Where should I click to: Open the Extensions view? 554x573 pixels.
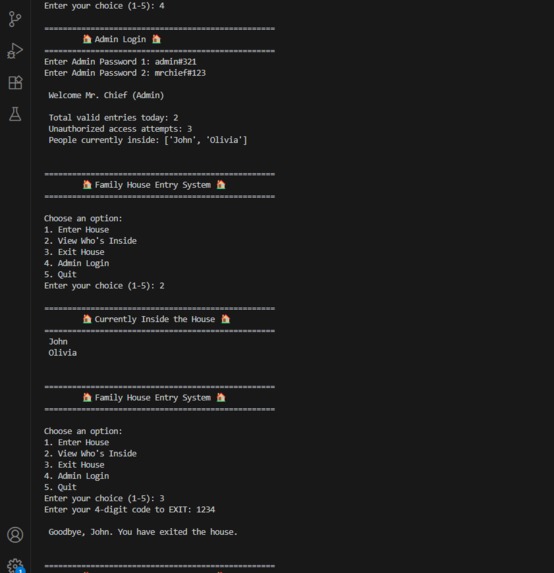[x=15, y=83]
